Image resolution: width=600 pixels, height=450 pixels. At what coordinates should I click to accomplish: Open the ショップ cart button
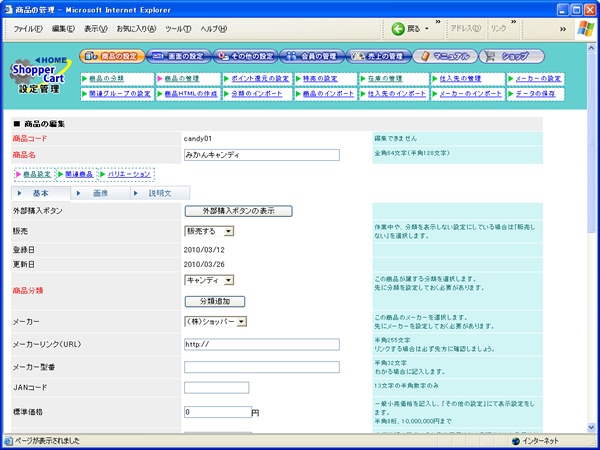tap(512, 56)
